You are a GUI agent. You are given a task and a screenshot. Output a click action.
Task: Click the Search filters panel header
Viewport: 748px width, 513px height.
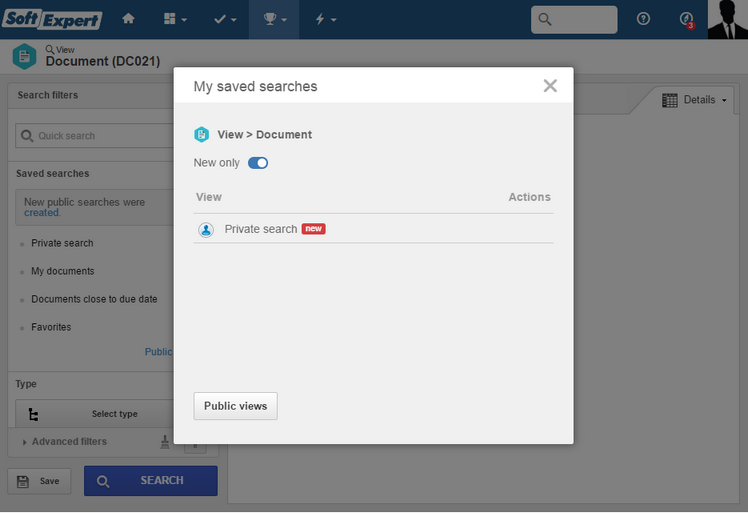(91, 95)
